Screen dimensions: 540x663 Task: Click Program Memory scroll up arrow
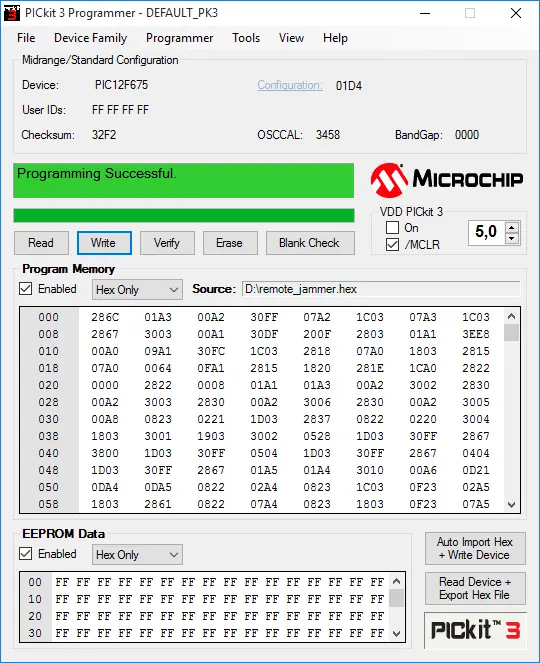click(x=511, y=316)
